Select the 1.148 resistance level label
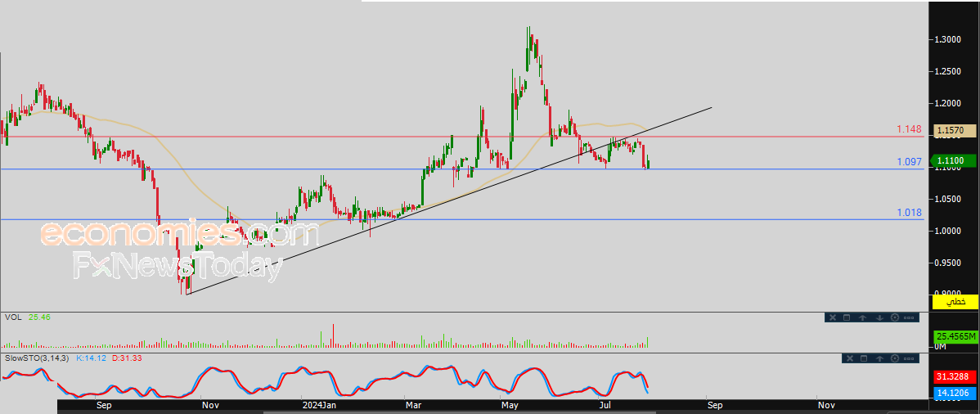 tap(910, 128)
